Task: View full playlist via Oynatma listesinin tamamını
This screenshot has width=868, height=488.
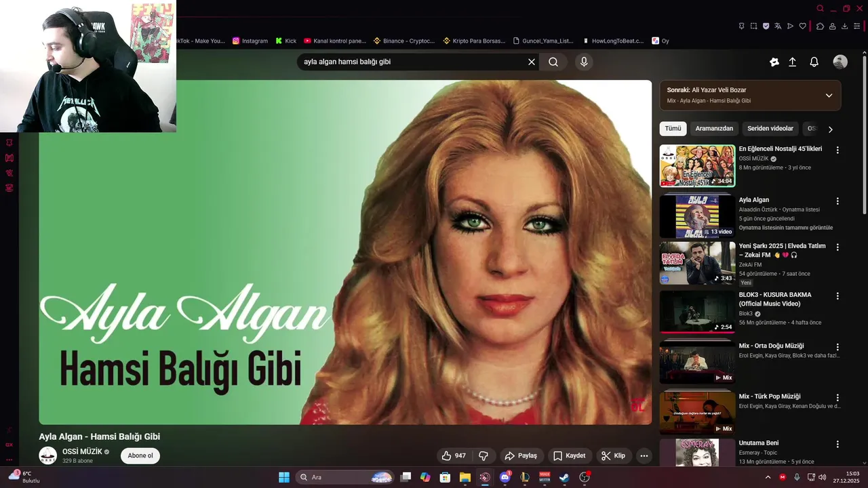Action: point(786,228)
